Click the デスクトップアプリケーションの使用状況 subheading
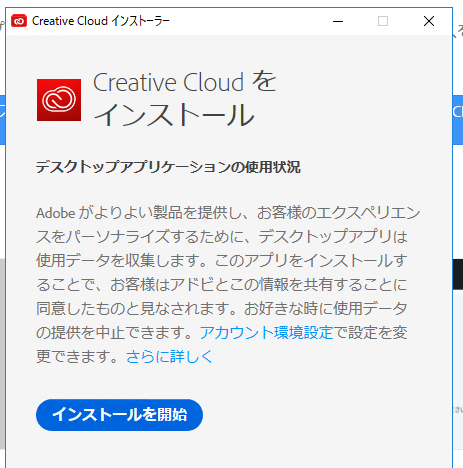This screenshot has width=463, height=468. pos(168,167)
